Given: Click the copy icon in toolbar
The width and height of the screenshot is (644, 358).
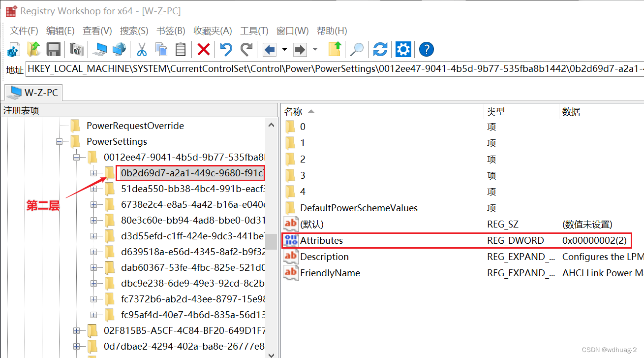Looking at the screenshot, I should (x=161, y=49).
